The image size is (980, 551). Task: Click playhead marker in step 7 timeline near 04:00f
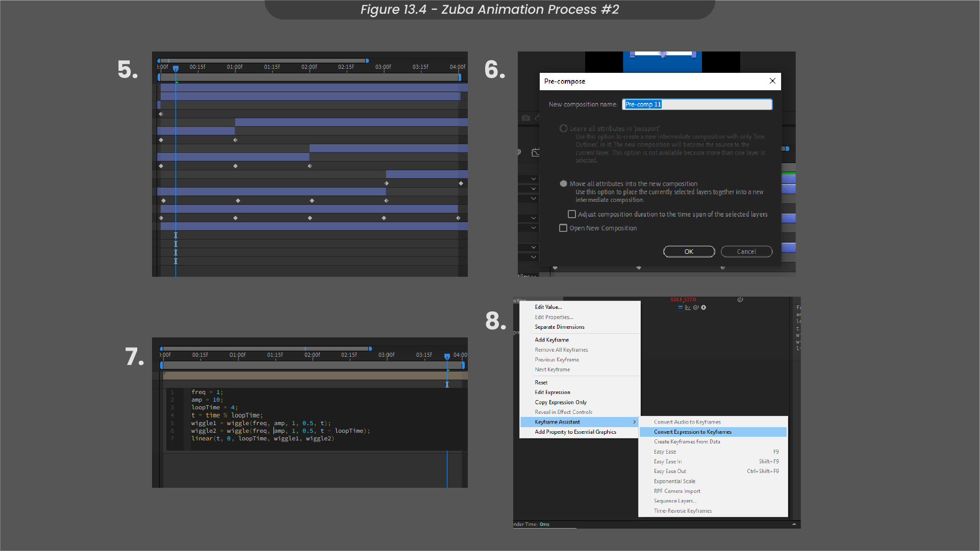tap(447, 356)
